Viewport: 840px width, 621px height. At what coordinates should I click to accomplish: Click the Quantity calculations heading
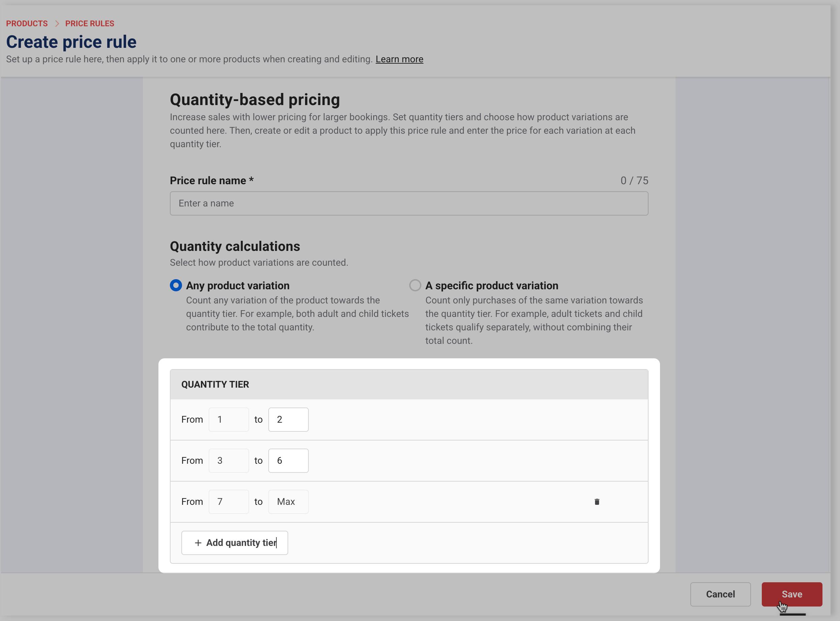tap(235, 247)
